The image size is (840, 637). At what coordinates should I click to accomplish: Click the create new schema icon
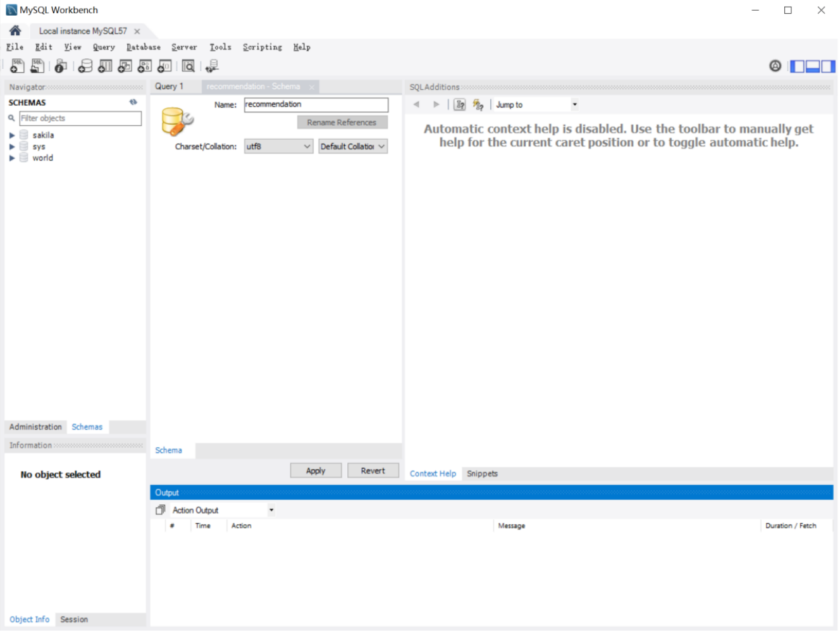(85, 66)
